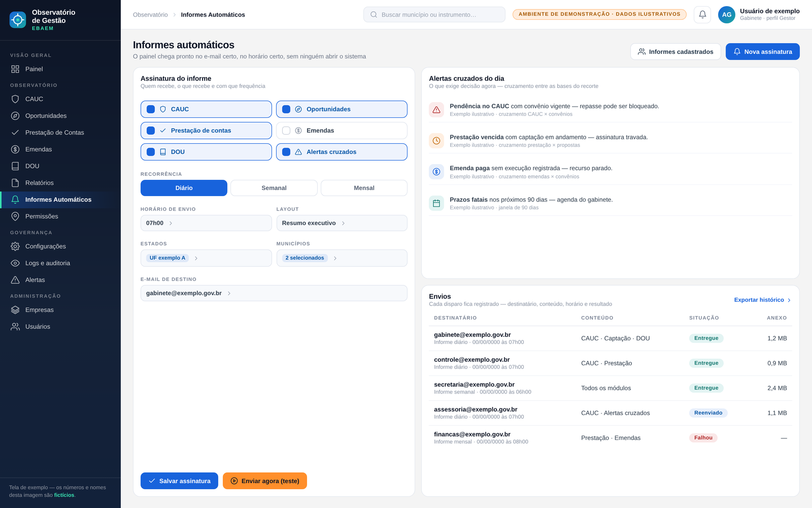812x508 pixels.
Task: Click the blue dollar icon for Emenda paga
Action: point(436,172)
